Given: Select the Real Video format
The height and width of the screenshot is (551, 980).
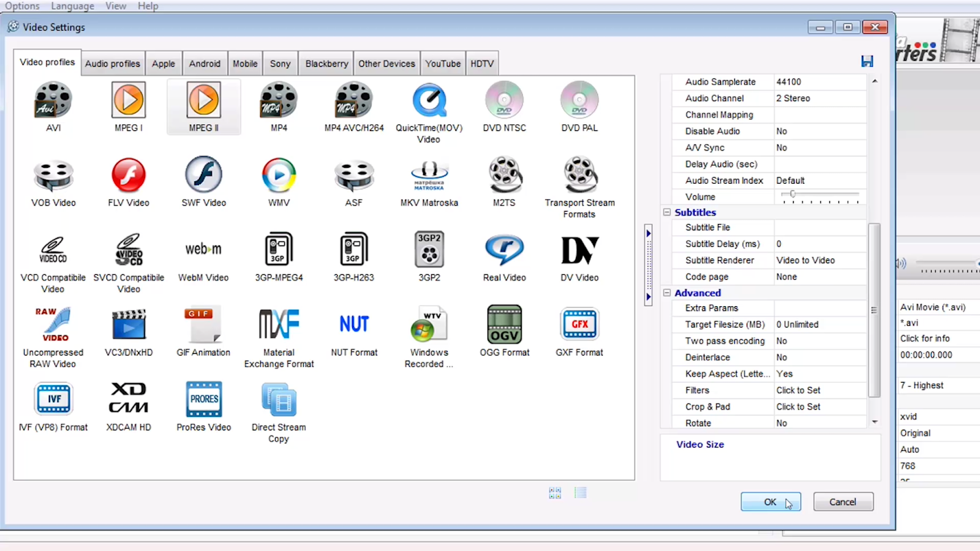Looking at the screenshot, I should tap(504, 257).
